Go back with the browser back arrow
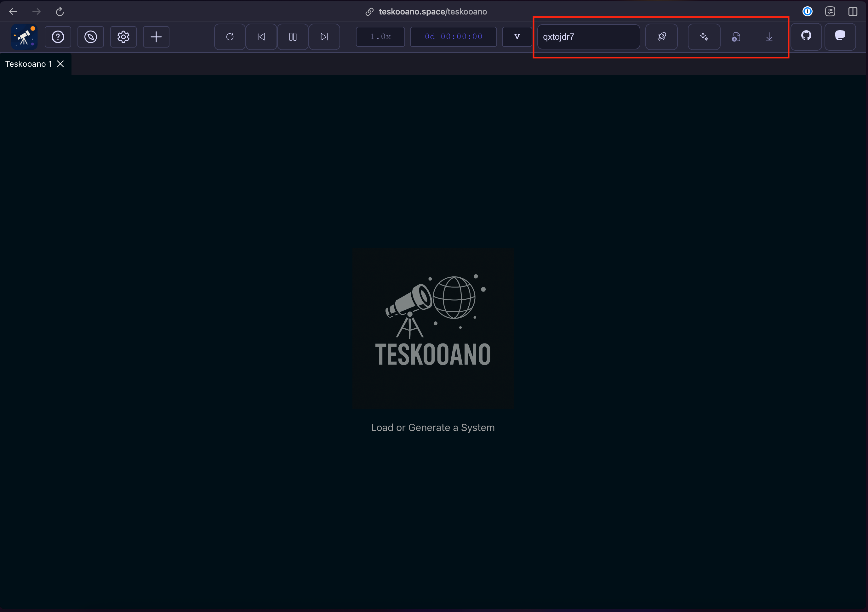868x612 pixels. point(13,12)
